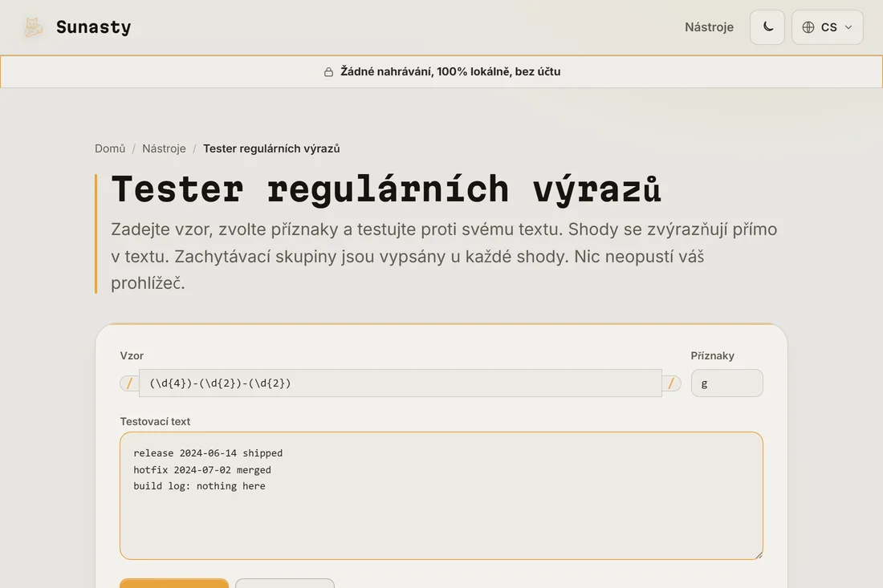Go to Domů in the breadcrumb

pyautogui.click(x=110, y=148)
